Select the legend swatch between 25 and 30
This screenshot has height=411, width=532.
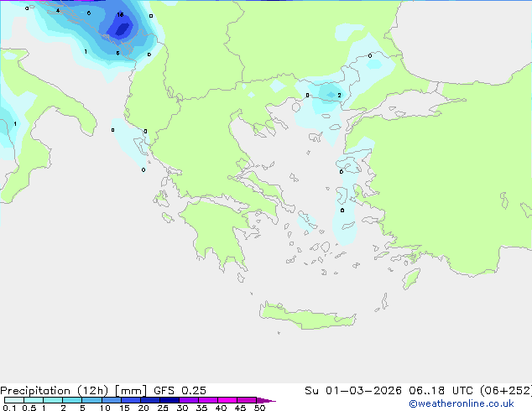[x=169, y=400]
